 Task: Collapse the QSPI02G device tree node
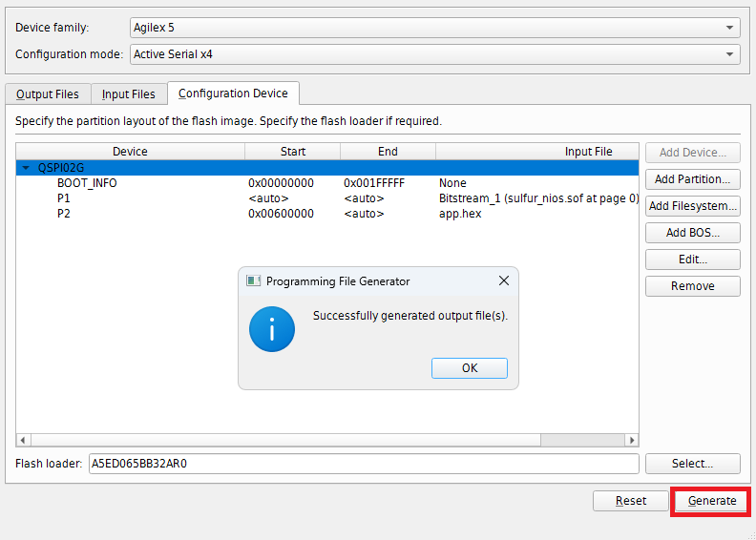tap(26, 167)
